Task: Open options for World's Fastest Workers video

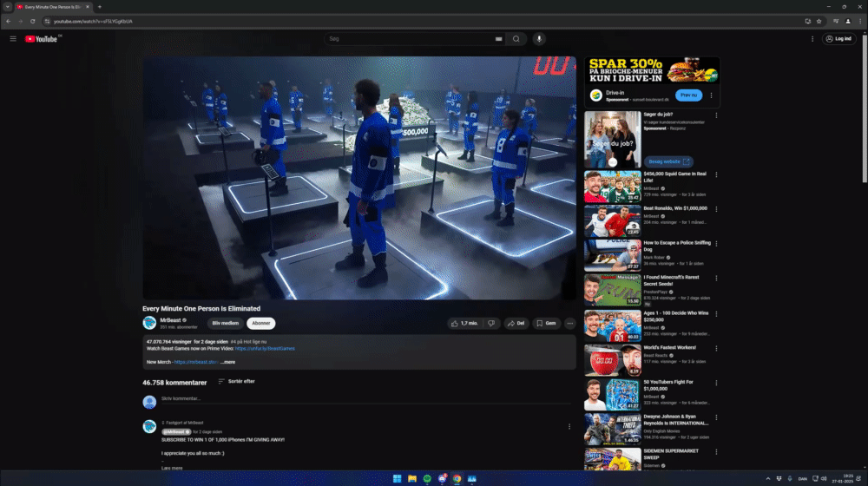Action: [716, 349]
